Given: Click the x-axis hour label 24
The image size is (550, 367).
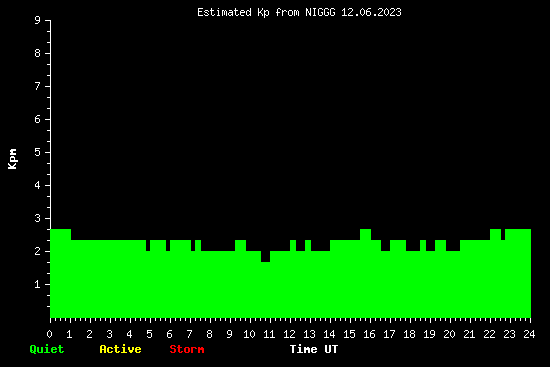Looking at the screenshot, I should tap(529, 334).
